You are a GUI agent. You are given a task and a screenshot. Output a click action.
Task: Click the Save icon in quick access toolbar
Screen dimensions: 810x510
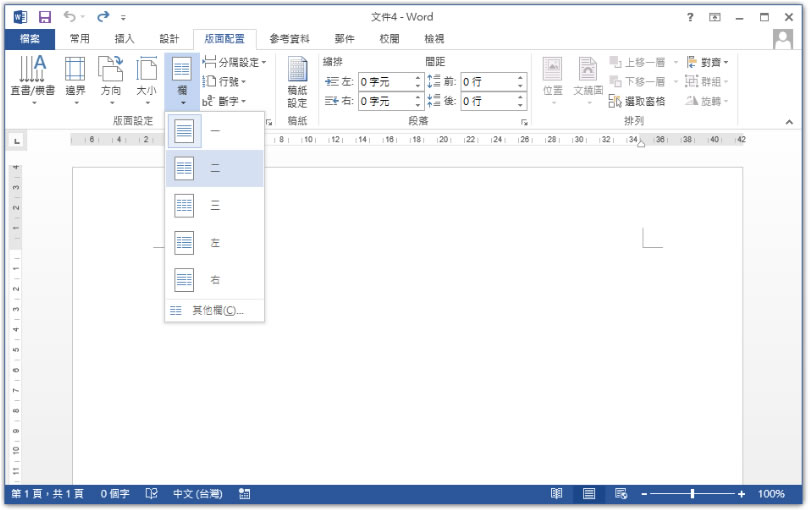click(x=45, y=17)
